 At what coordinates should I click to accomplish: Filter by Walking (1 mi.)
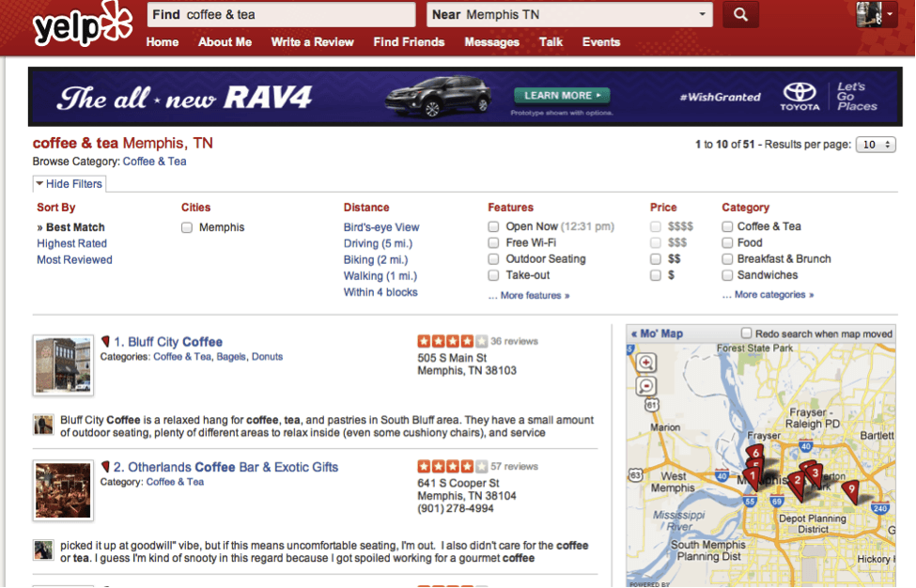click(x=380, y=276)
